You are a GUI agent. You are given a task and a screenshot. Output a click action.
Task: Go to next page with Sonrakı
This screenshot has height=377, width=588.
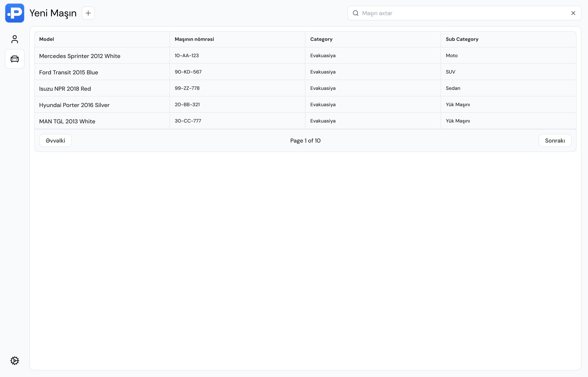(555, 141)
